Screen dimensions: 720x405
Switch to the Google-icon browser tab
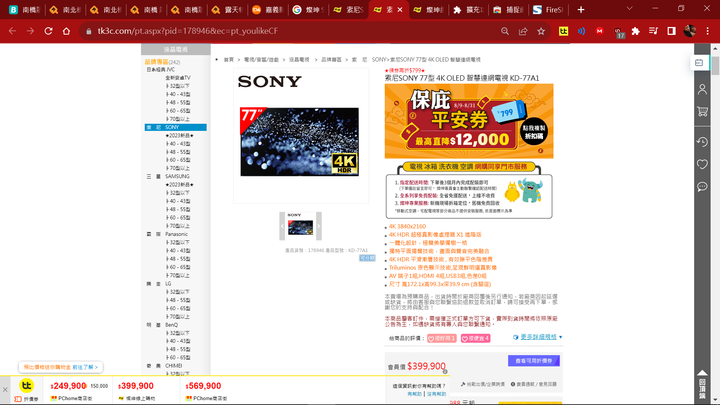coord(309,10)
